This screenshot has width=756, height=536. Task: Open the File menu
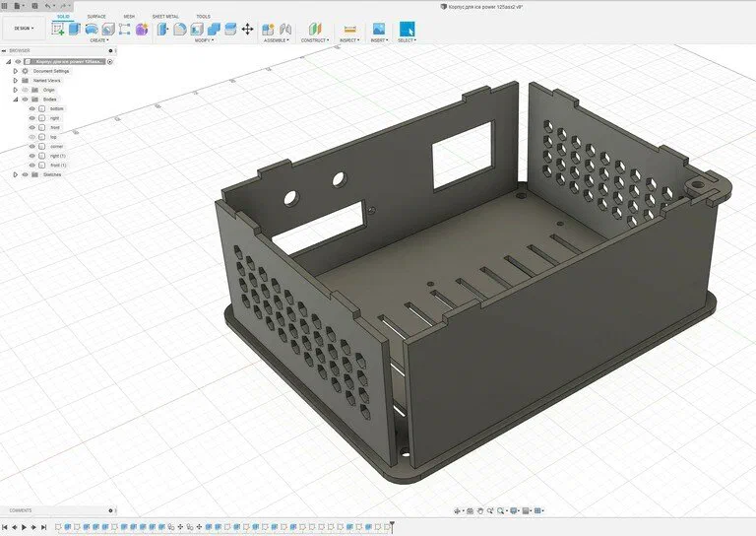point(20,6)
